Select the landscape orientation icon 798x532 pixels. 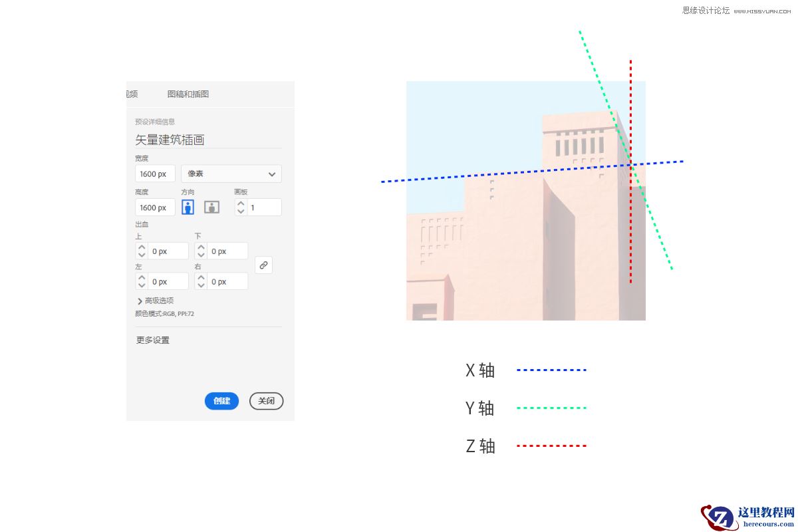pyautogui.click(x=211, y=207)
